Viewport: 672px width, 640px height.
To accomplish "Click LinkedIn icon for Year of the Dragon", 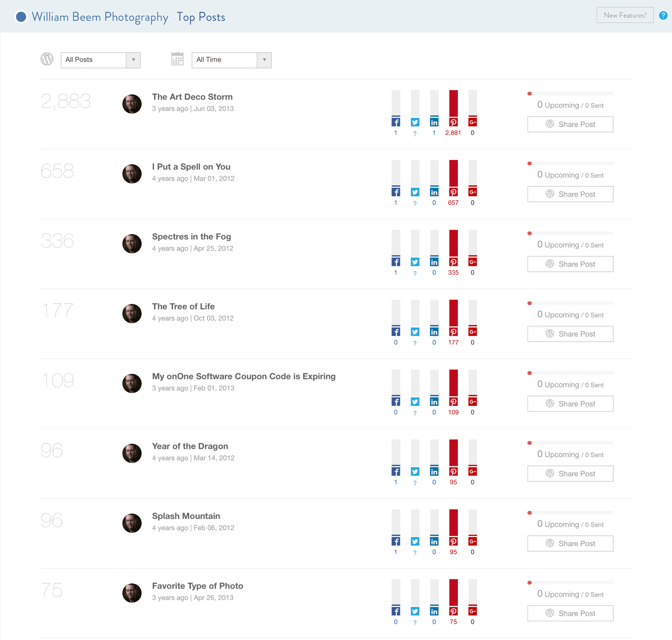I will click(x=434, y=472).
